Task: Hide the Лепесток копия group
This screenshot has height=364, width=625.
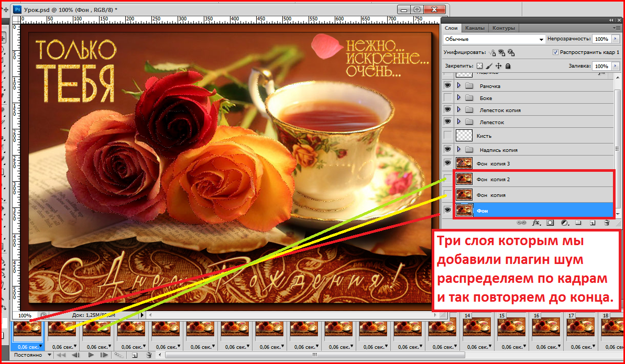Action: [447, 109]
